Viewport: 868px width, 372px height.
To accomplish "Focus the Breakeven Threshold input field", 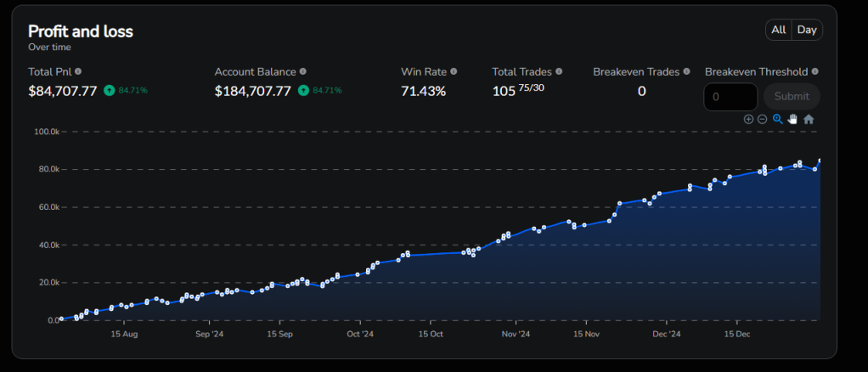I will pyautogui.click(x=730, y=97).
